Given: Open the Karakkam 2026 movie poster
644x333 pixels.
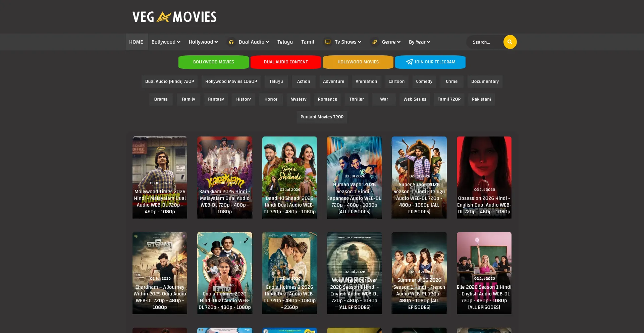Looking at the screenshot, I should 225,177.
